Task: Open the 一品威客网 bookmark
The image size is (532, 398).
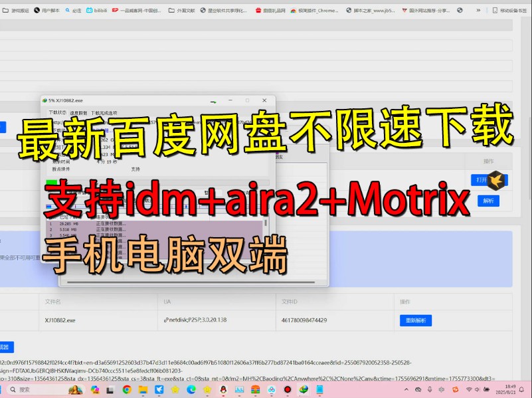Action: [x=137, y=11]
